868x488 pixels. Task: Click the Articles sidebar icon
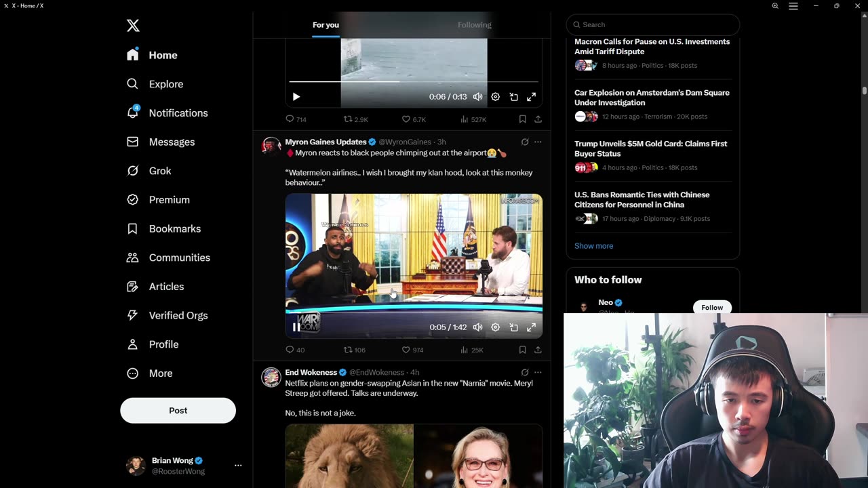133,287
